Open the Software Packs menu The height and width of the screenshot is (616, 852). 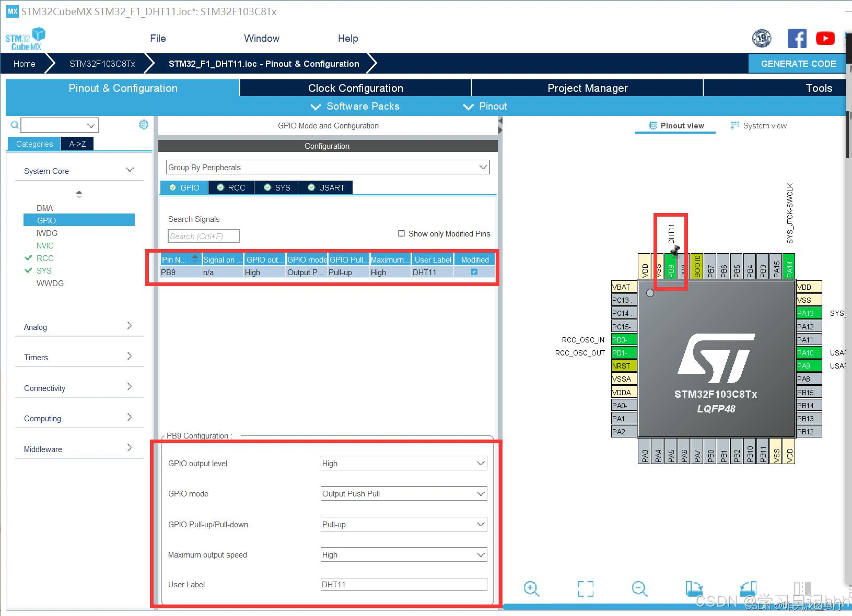(355, 106)
